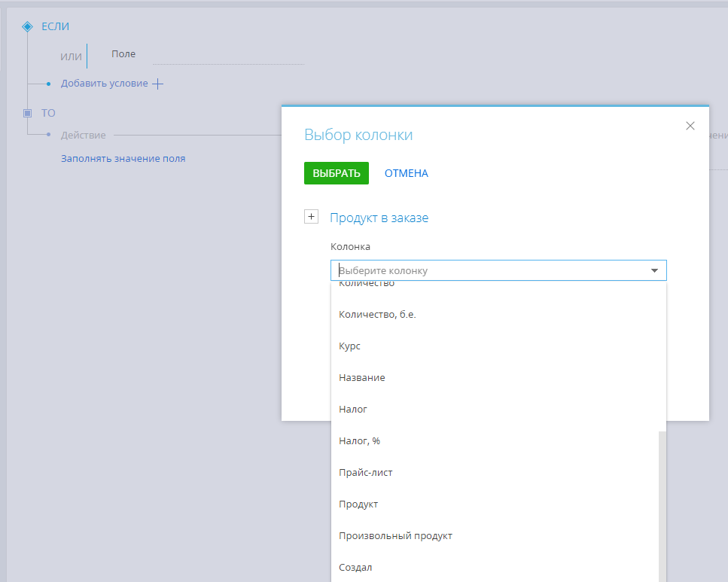The width and height of the screenshot is (728, 582).
Task: Open the Колонка dropdown arrow
Action: (x=654, y=270)
